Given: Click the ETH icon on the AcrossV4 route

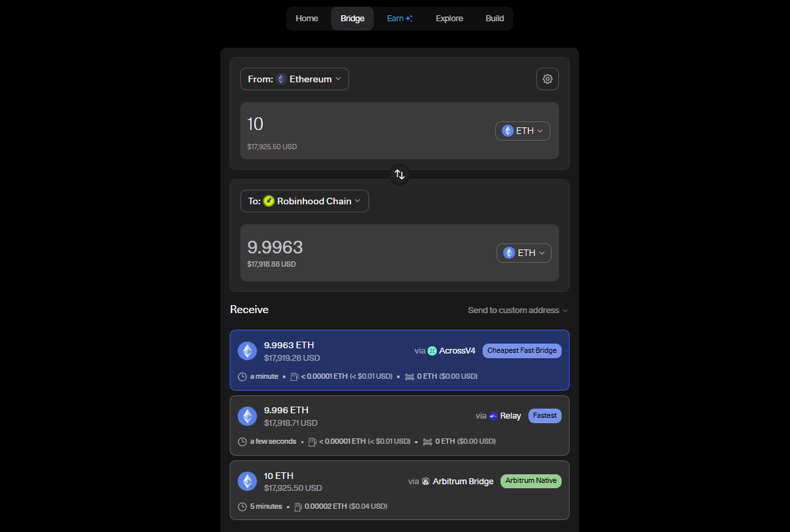Looking at the screenshot, I should (248, 351).
